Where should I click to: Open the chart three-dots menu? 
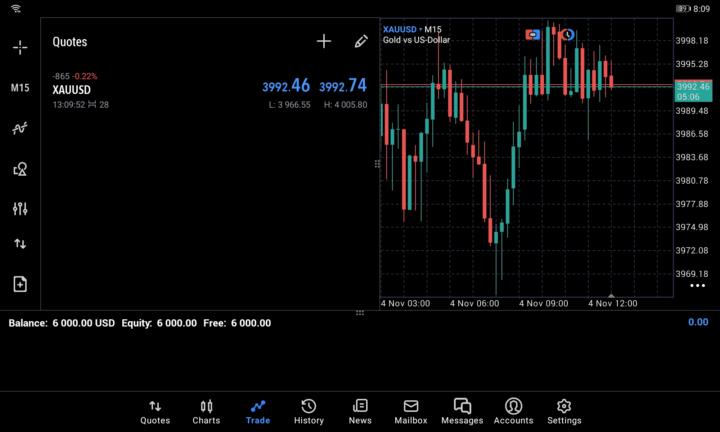[698, 286]
